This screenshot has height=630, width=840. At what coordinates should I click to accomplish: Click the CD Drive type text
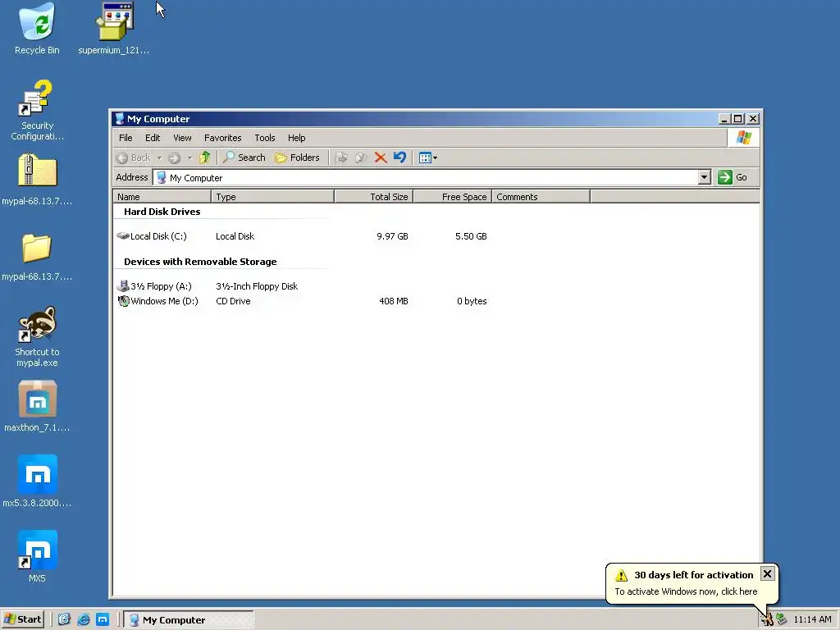233,301
